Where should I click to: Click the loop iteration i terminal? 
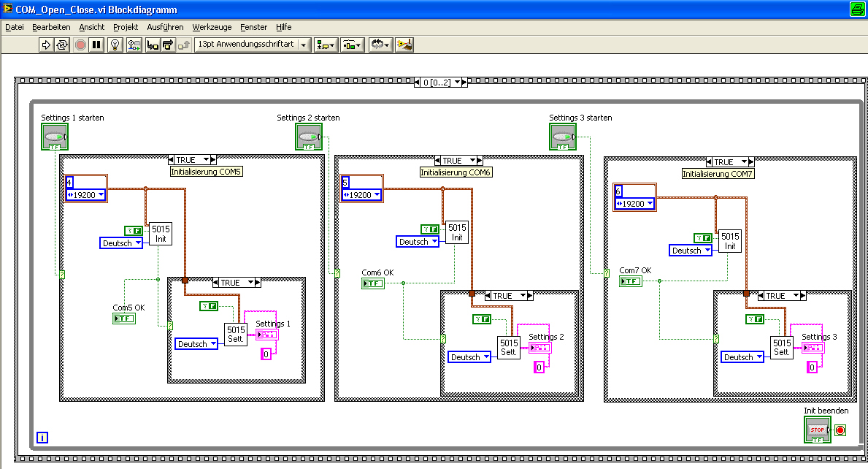click(42, 438)
